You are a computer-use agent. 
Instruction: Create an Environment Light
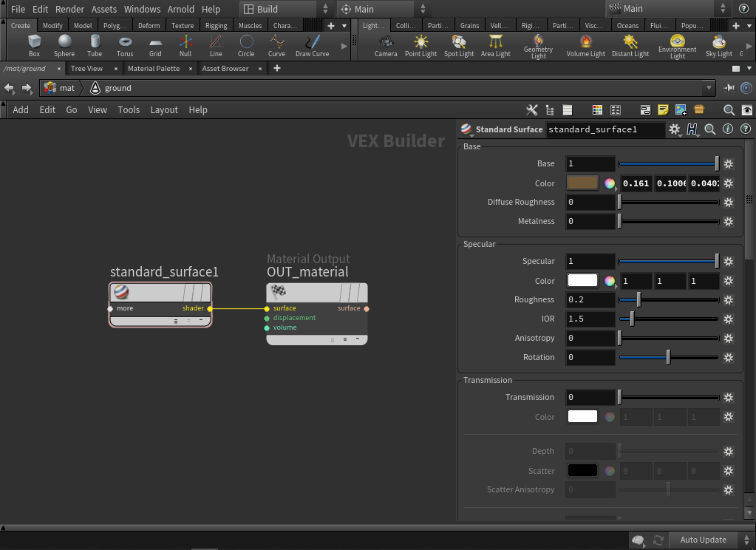click(678, 47)
